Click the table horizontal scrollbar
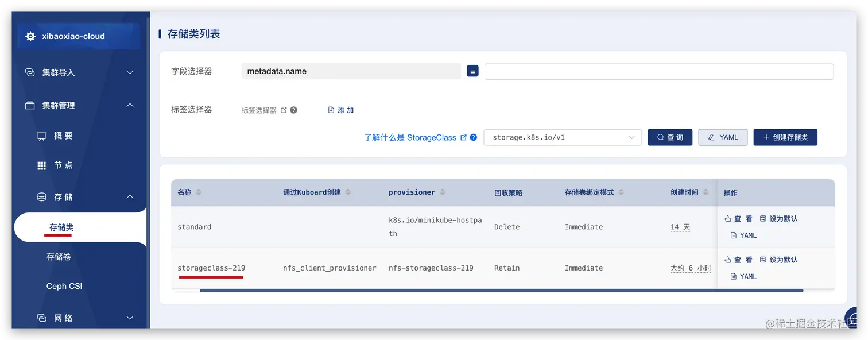 pos(501,291)
